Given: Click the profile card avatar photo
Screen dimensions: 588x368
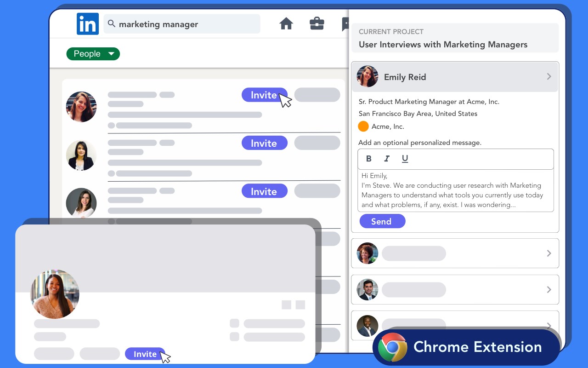Looking at the screenshot, I should click(x=55, y=294).
